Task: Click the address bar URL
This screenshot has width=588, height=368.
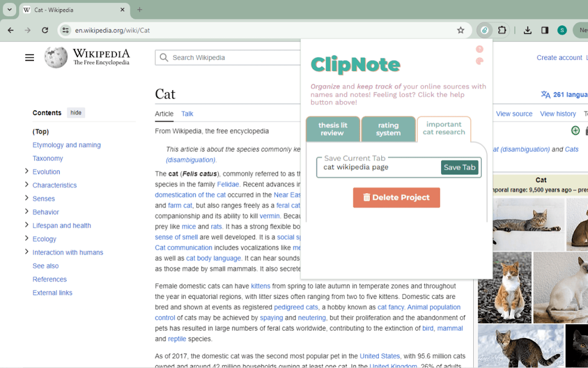Action: pos(112,30)
